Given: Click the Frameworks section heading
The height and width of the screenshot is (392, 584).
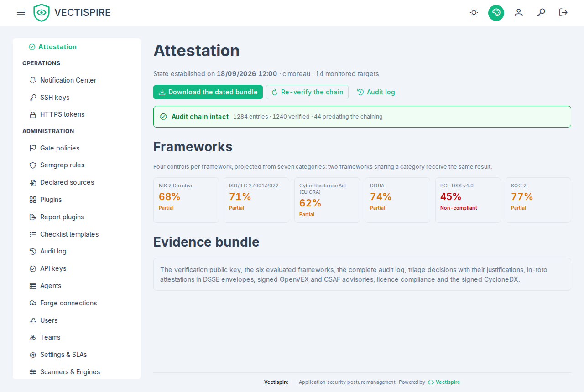Looking at the screenshot, I should (193, 147).
